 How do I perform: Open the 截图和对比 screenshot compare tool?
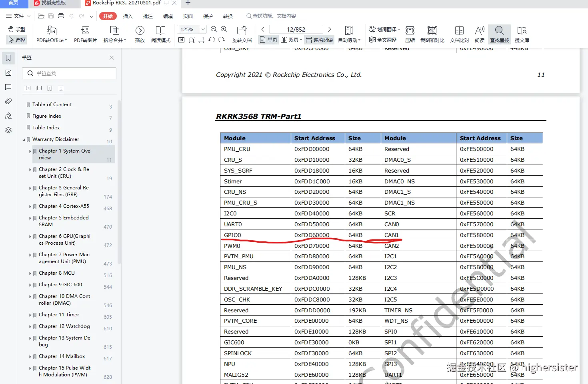(x=432, y=34)
